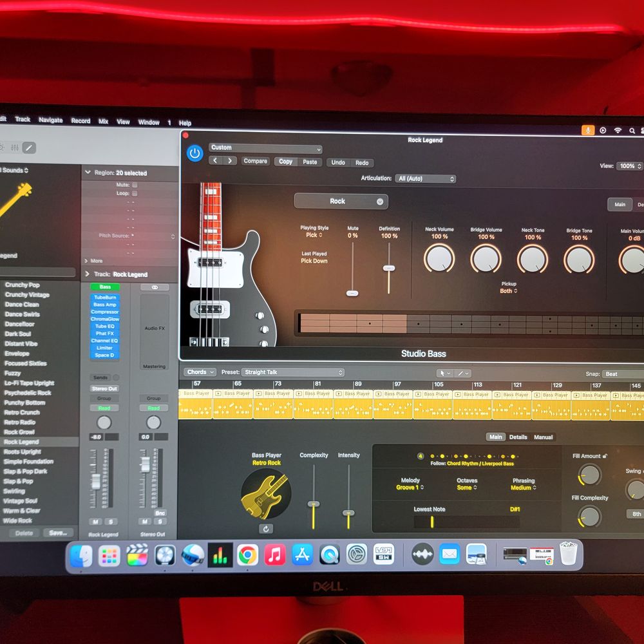The image size is (644, 644).
Task: Mute the Rock Legend channel strip
Action: (95, 521)
